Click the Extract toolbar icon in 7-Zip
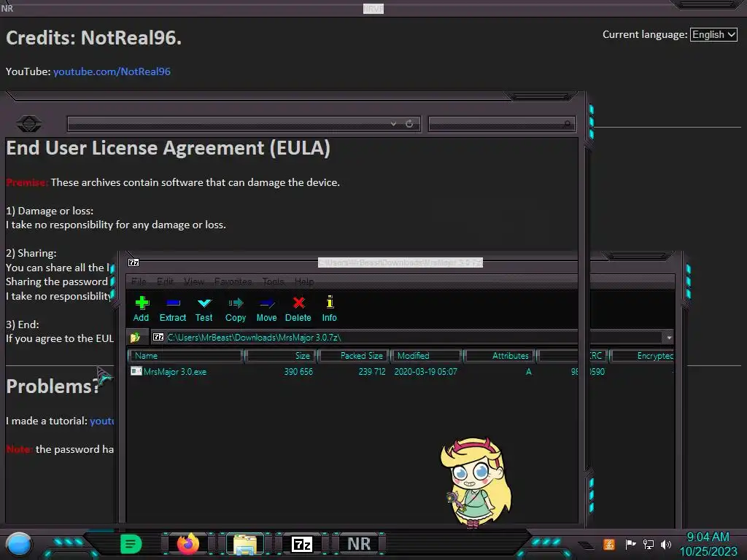 (x=172, y=309)
